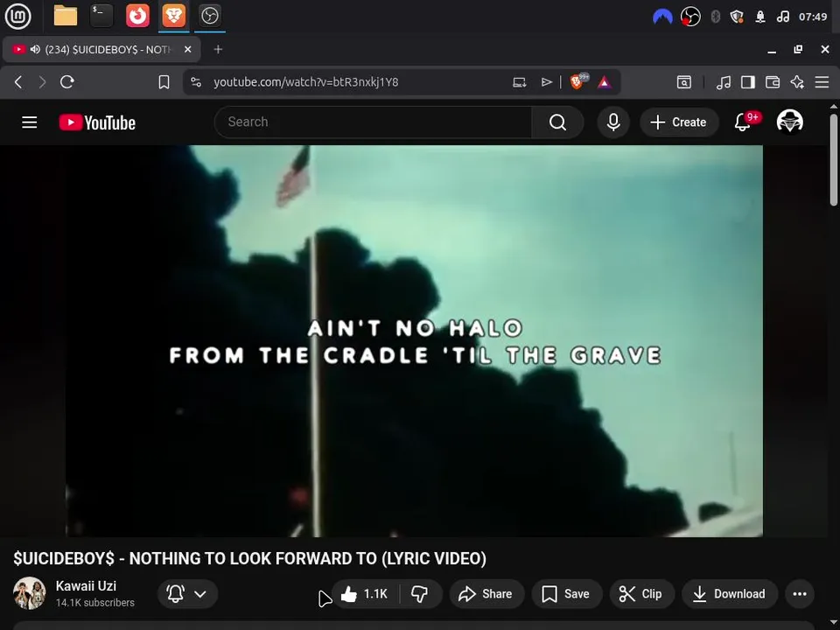Screen dimensions: 840x630
Task: Open the red-orange app in the panel
Action: 137,16
